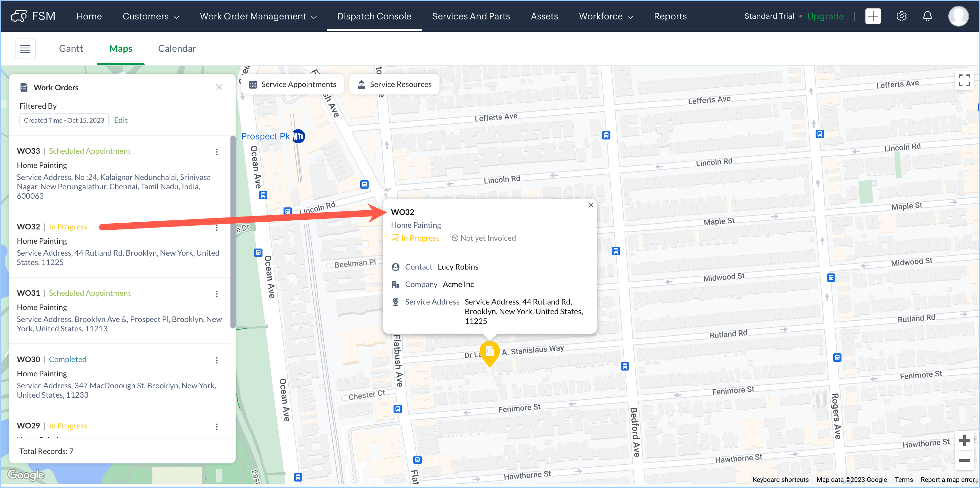
Task: Expand the Customers dropdown menu
Action: click(x=150, y=17)
